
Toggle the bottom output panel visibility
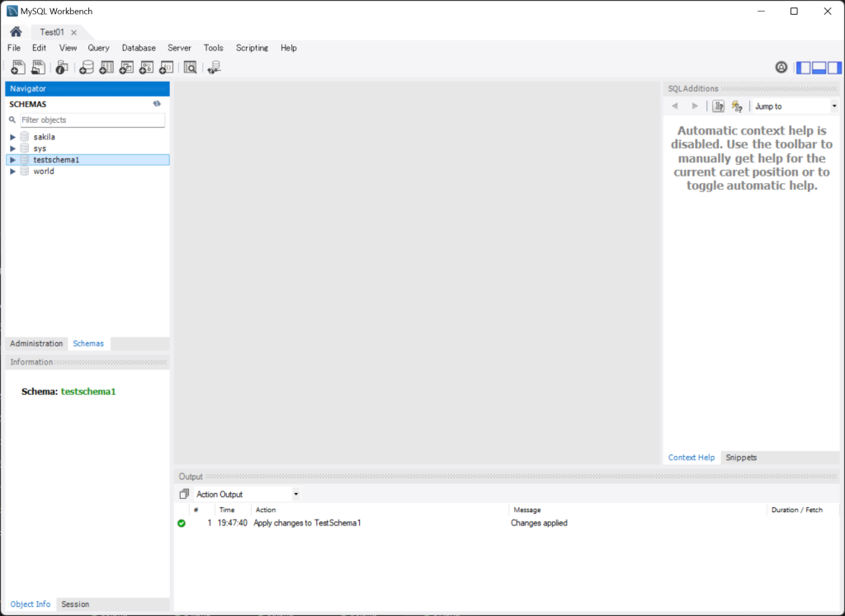click(x=819, y=68)
